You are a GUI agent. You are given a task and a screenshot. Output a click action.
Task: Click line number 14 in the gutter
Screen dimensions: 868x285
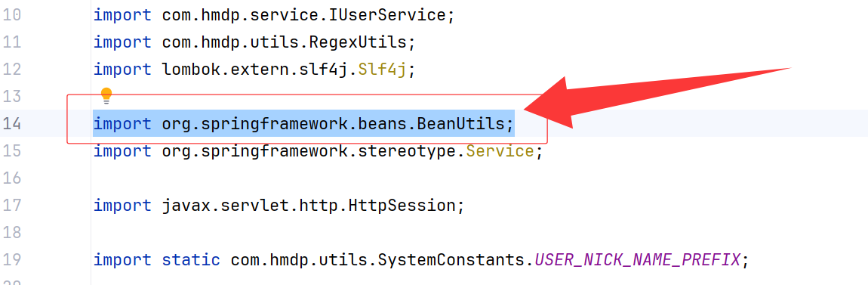tap(11, 124)
